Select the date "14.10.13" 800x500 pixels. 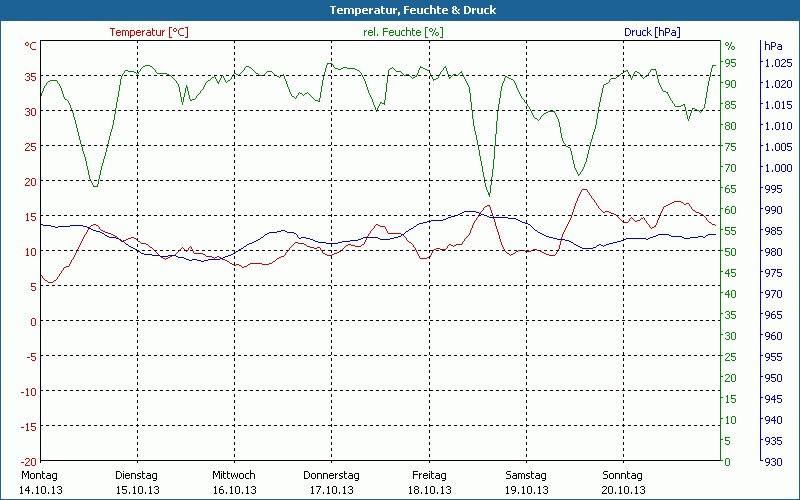click(40, 490)
